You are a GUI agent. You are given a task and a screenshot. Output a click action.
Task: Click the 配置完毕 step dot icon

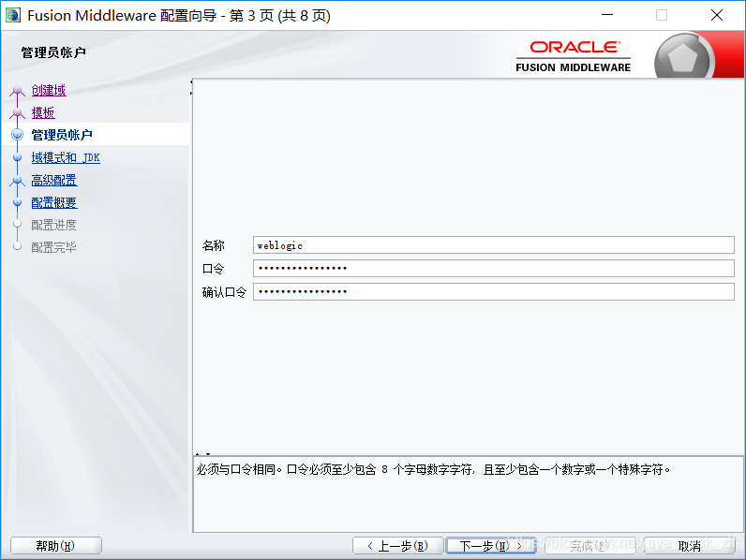(17, 246)
